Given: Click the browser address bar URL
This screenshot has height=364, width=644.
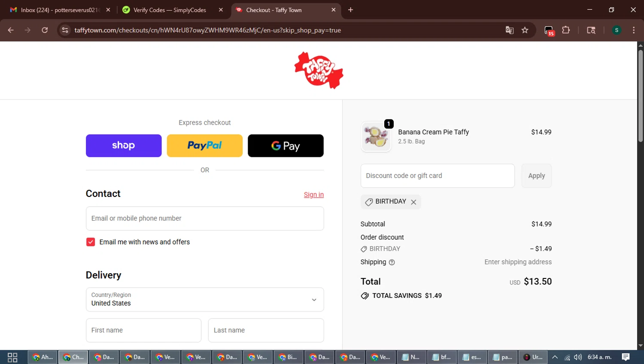Looking at the screenshot, I should [208, 30].
